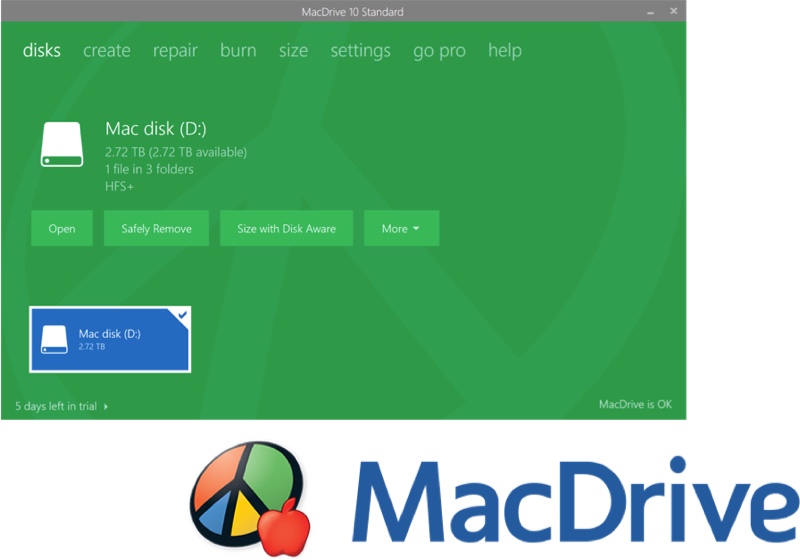Screen dimensions: 800x560
Task: Go to the repair tab
Action: (175, 50)
